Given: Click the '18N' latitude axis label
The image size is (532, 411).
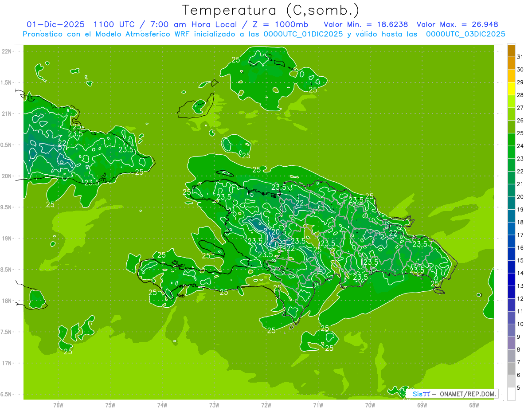Looking at the screenshot, I should [x=7, y=301].
